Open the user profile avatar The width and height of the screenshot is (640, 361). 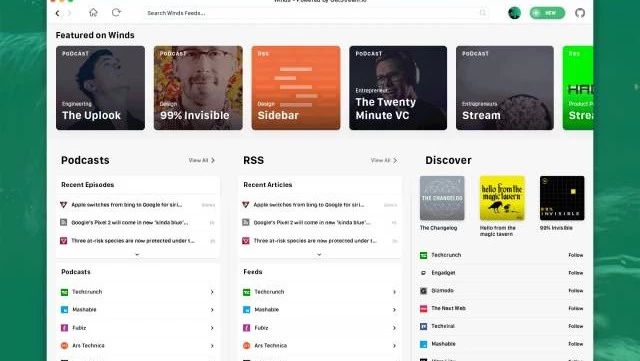click(514, 13)
